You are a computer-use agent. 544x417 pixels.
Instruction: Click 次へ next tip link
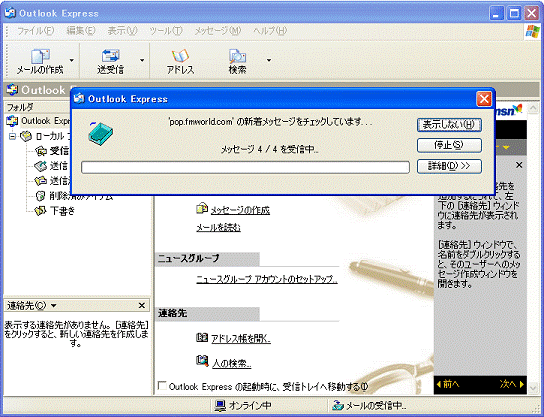point(512,384)
